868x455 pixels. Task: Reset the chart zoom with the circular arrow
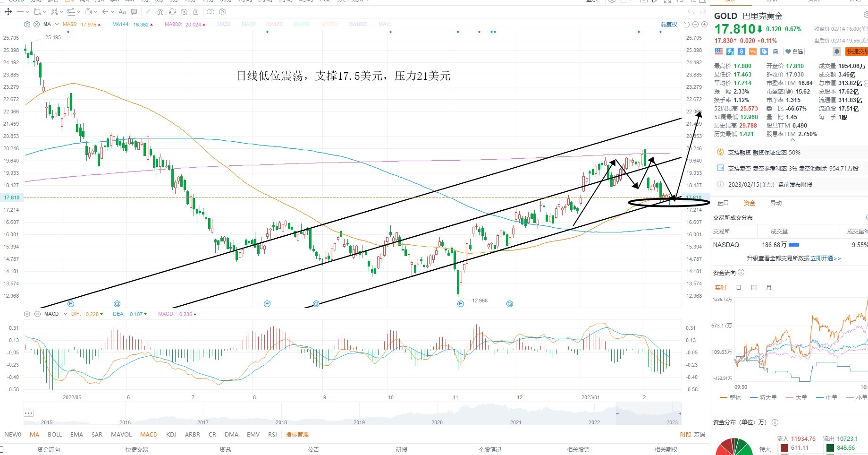687,24
